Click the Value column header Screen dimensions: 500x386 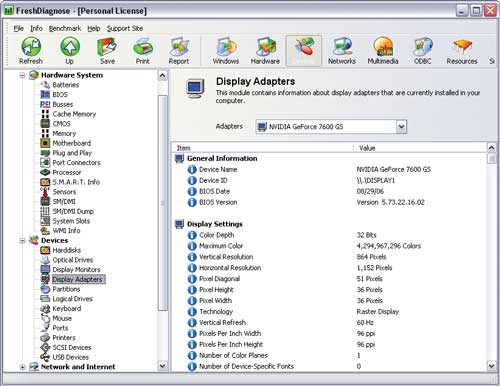click(x=420, y=148)
